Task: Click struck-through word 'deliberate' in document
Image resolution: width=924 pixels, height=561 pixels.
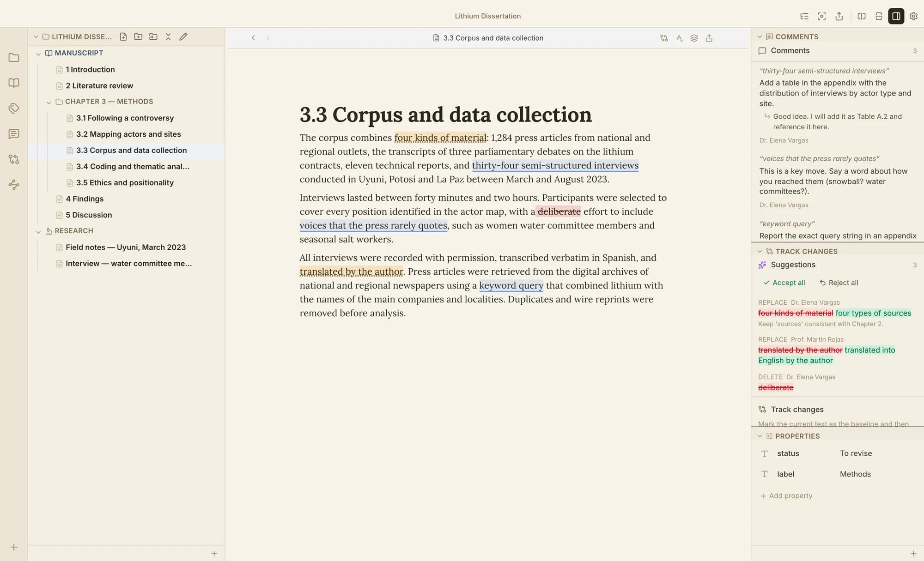Action: (x=559, y=211)
